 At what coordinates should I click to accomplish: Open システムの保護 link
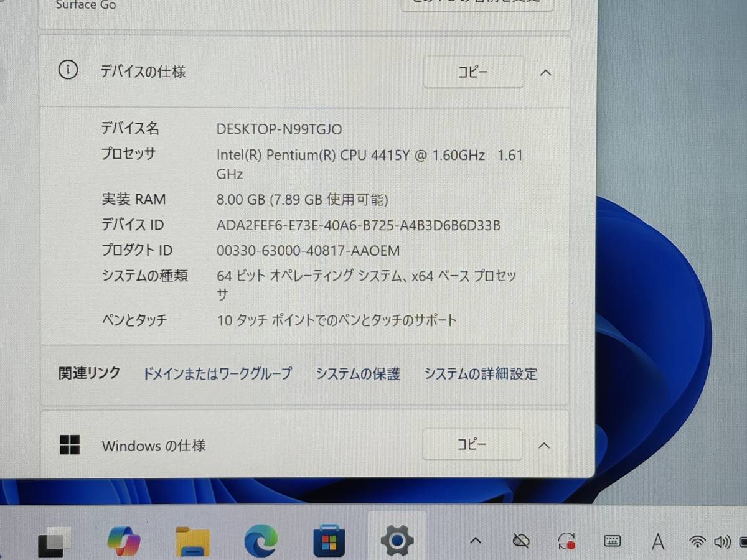[357, 374]
